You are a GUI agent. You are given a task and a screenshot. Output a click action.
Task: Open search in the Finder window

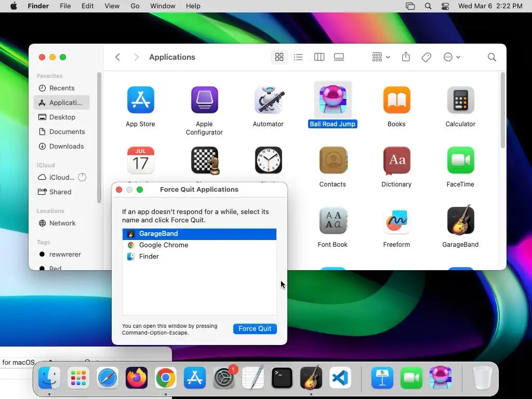click(x=491, y=57)
